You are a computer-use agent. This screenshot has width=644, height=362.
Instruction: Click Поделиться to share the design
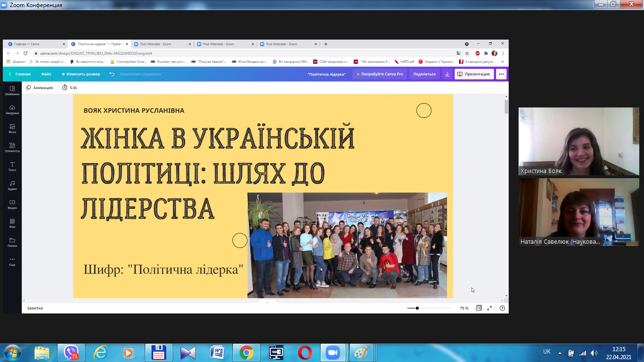click(x=423, y=74)
